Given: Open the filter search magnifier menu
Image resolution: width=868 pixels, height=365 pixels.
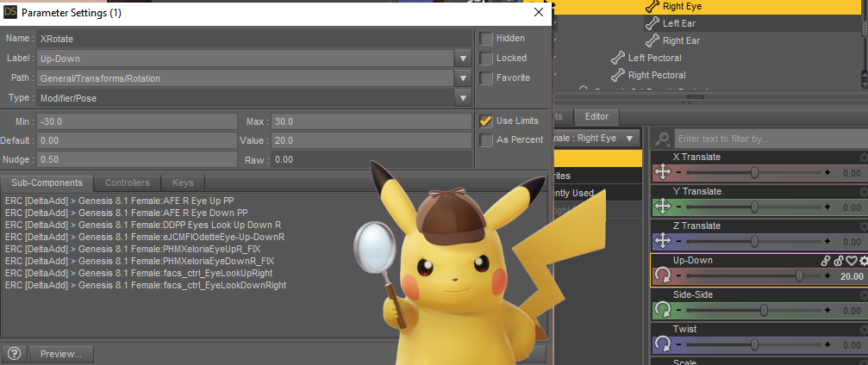Looking at the screenshot, I should pos(663,139).
